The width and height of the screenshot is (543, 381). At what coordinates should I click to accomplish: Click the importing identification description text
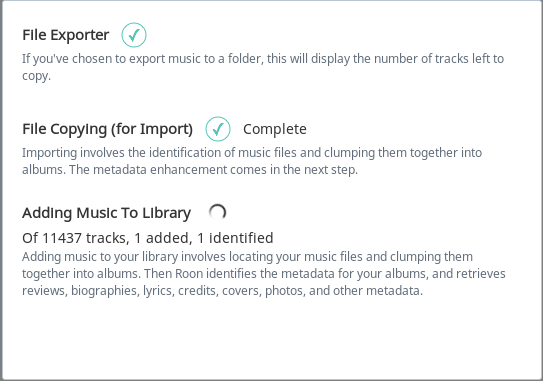pyautogui.click(x=252, y=161)
